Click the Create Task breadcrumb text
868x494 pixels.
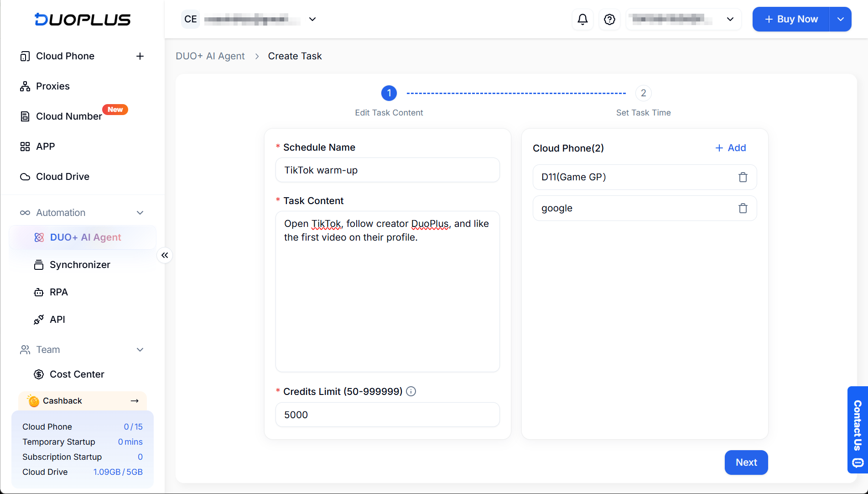[295, 56]
